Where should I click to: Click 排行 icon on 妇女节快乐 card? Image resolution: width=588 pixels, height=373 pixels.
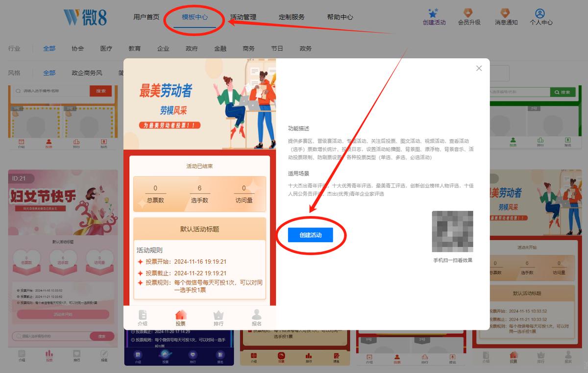pyautogui.click(x=76, y=353)
